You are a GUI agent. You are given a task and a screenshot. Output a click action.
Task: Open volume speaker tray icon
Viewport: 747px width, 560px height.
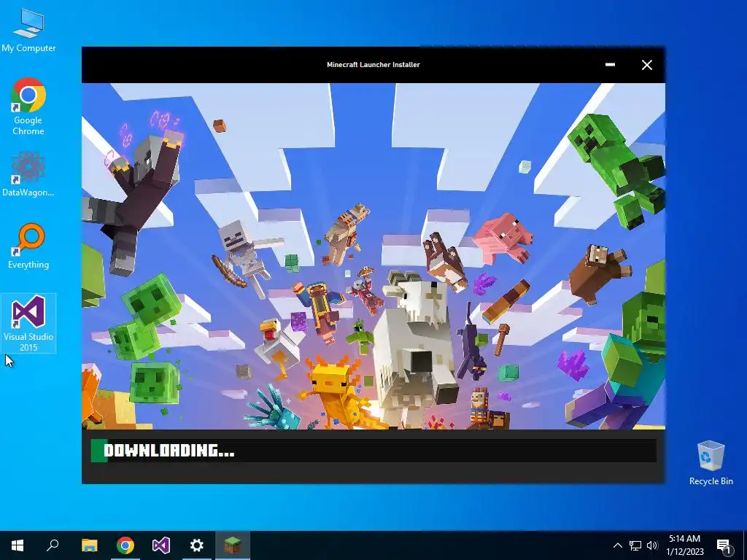[x=652, y=545]
